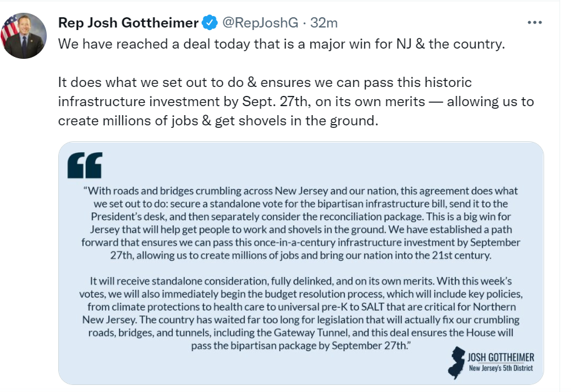Open the @RepJoshG handle link

(x=260, y=23)
